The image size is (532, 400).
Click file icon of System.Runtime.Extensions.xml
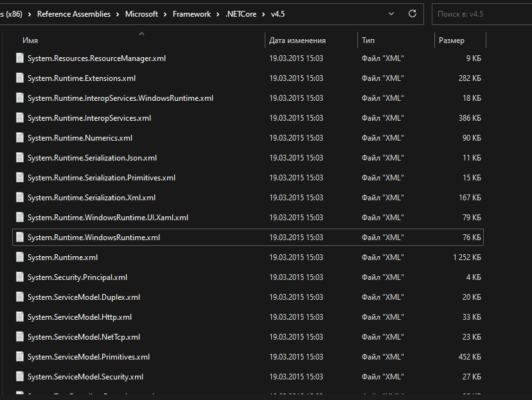point(20,78)
